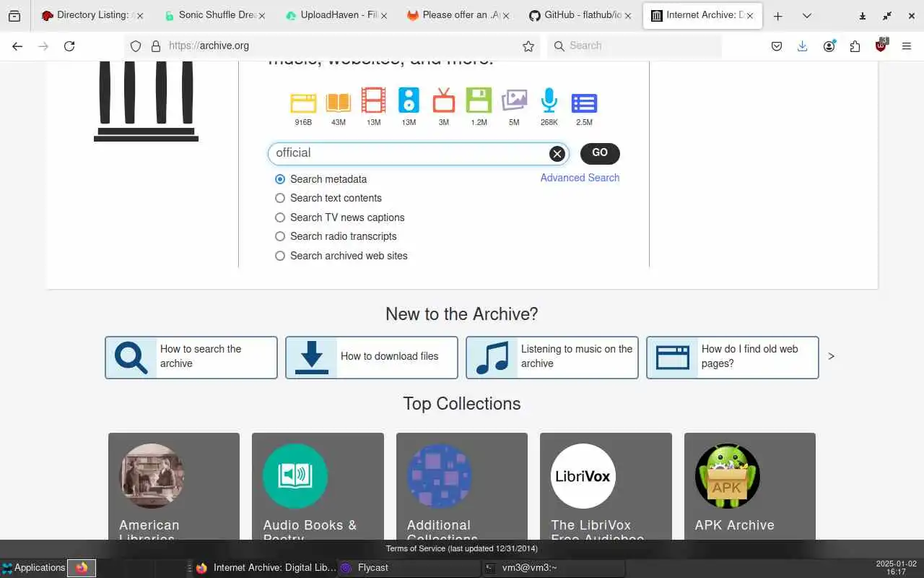Open the TV icon (3M)
Image resolution: width=924 pixels, height=578 pixels.
pyautogui.click(x=444, y=100)
